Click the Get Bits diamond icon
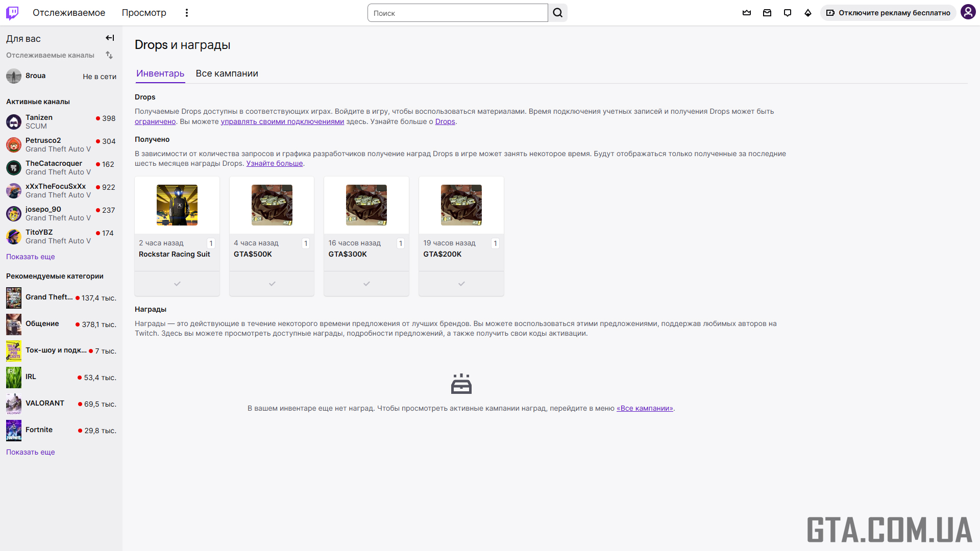Screen dimensions: 980x551 point(808,13)
